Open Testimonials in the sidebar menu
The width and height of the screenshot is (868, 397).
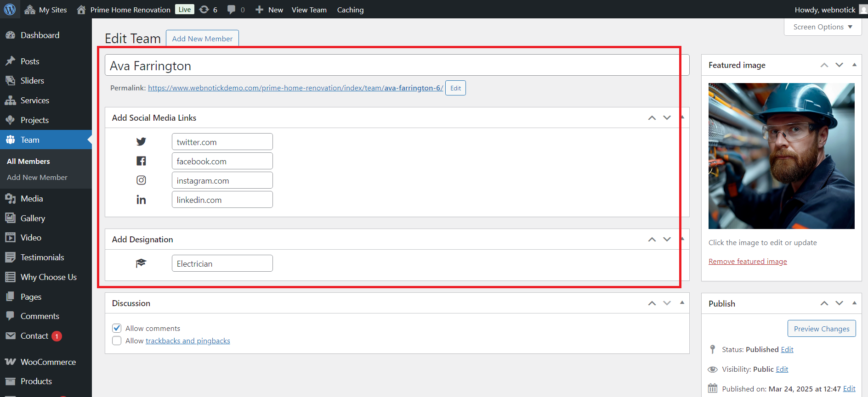click(x=42, y=257)
